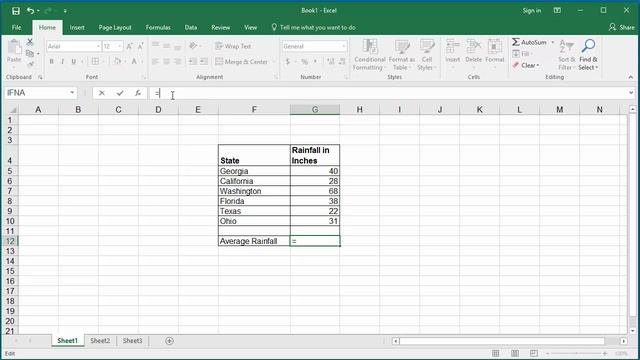
Task: Click the Save icon in quick access toolbar
Action: tap(16, 11)
